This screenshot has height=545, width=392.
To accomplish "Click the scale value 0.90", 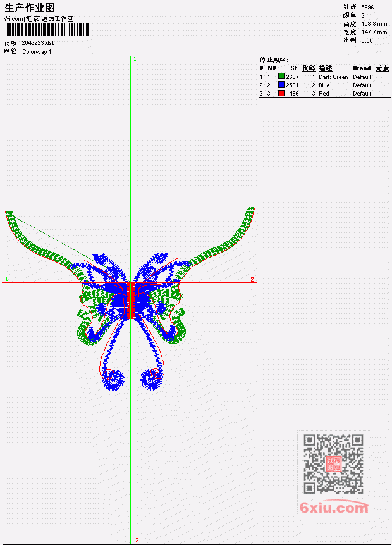I will pyautogui.click(x=367, y=41).
